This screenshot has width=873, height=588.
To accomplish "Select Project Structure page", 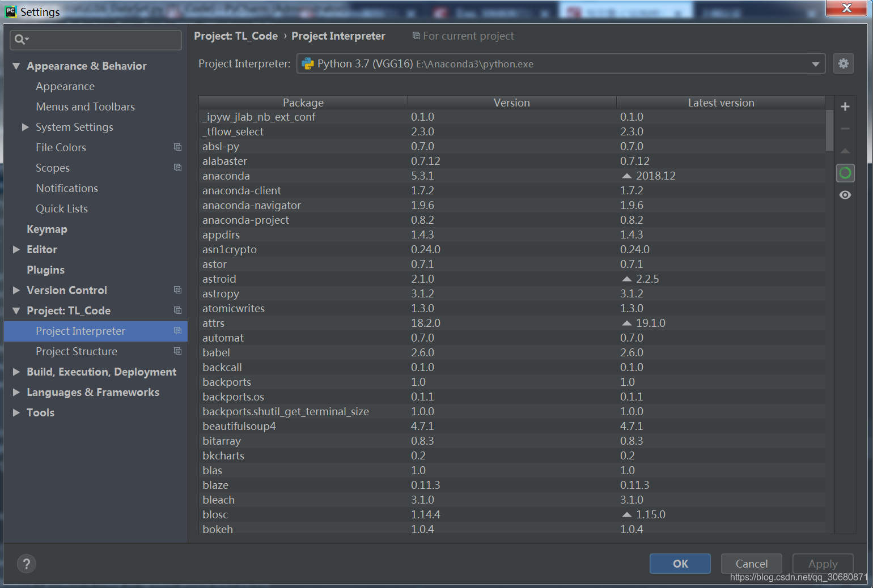I will pyautogui.click(x=77, y=351).
